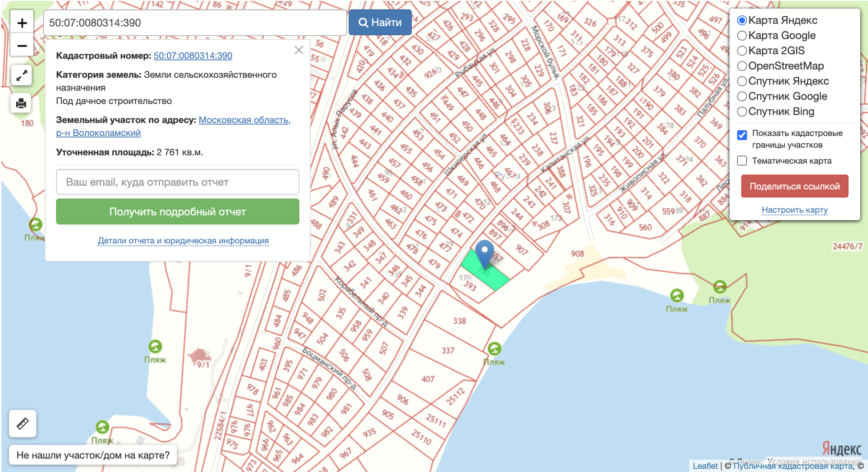This screenshot has width=868, height=472.
Task: Click the highlighted green parcel 390
Action: coord(485,269)
